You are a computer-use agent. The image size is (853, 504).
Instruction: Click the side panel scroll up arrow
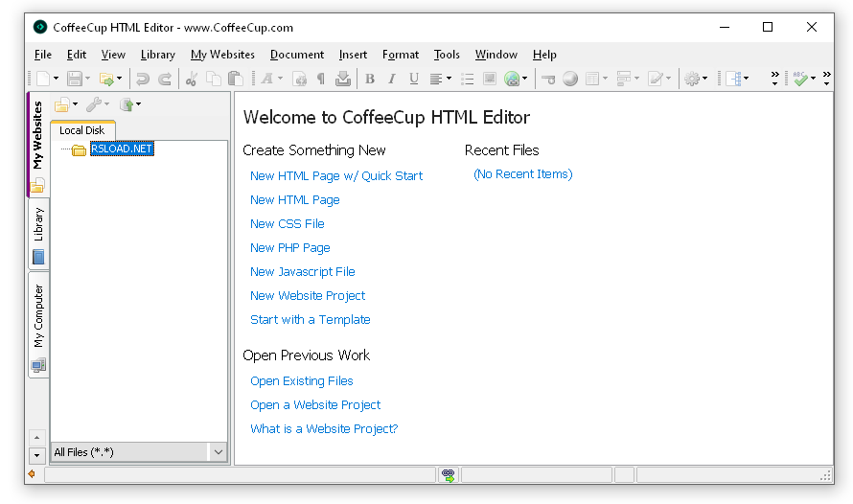[x=36, y=438]
